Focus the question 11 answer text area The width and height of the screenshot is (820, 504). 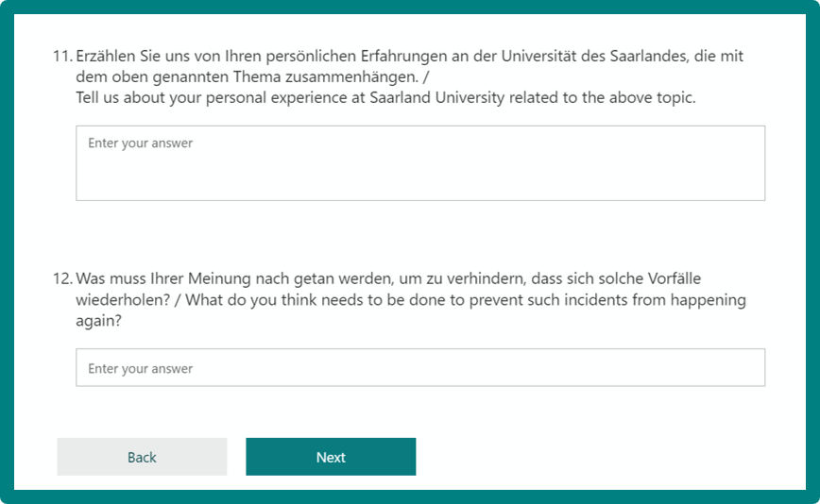point(420,163)
